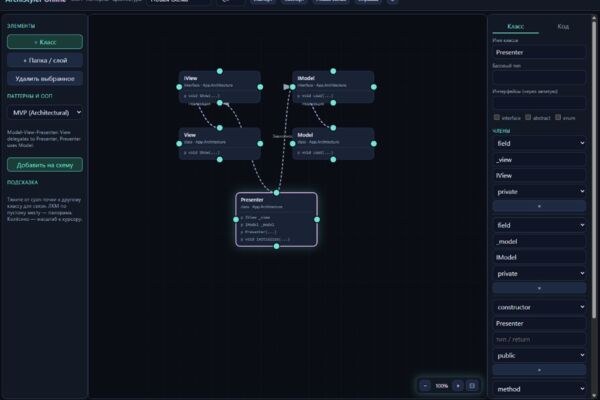Switch to the Класс tab
This screenshot has width=600, height=400.
(x=515, y=26)
